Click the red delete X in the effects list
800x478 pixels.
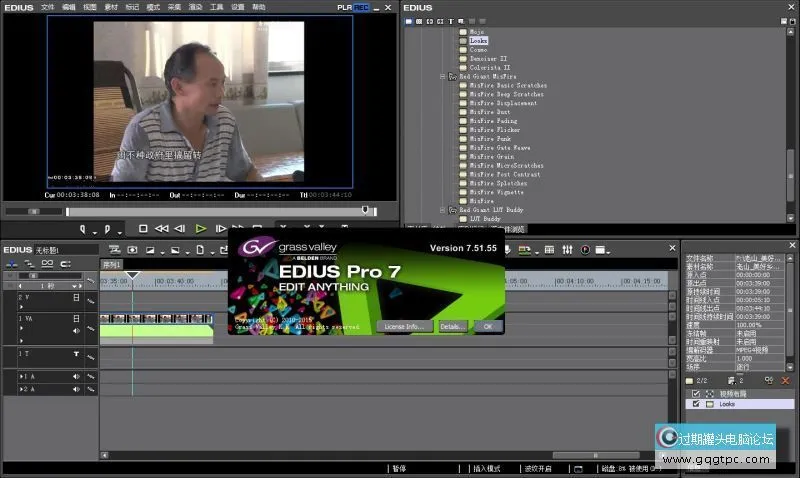[785, 381]
